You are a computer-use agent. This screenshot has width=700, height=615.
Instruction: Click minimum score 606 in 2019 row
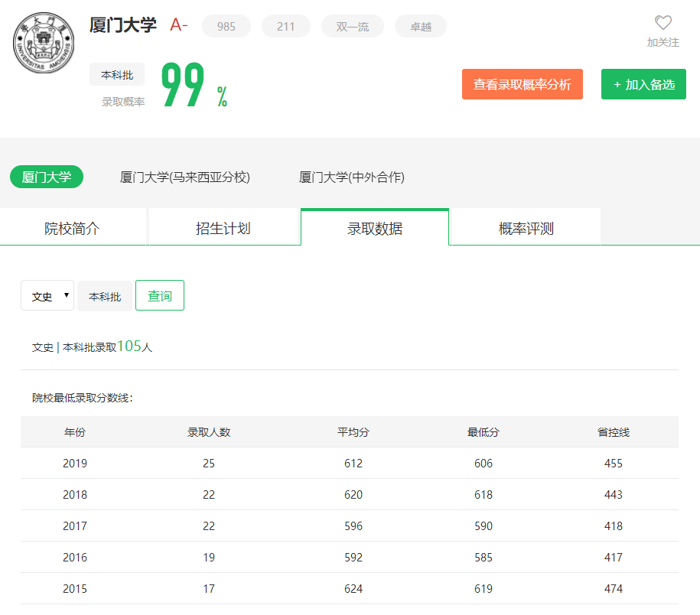[483, 464]
